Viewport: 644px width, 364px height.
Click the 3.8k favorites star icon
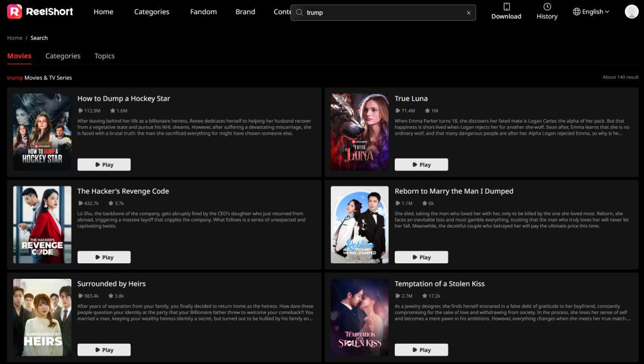click(x=111, y=296)
